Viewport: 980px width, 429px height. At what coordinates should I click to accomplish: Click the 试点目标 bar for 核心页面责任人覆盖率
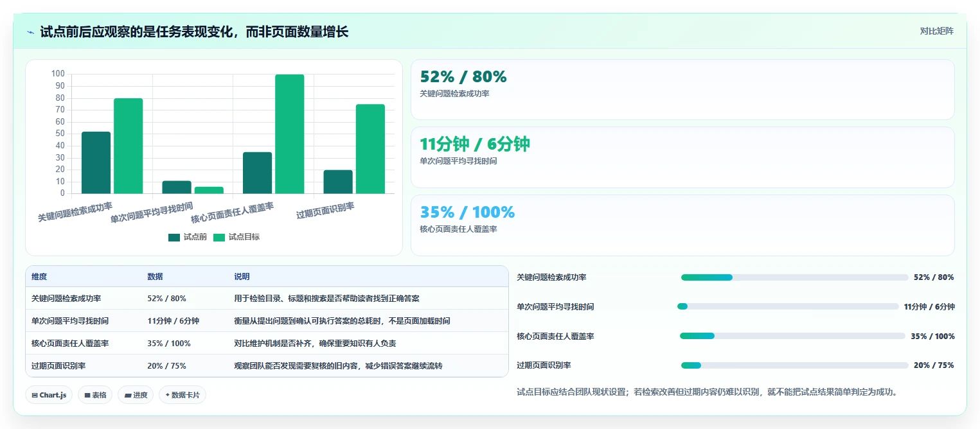click(x=289, y=134)
